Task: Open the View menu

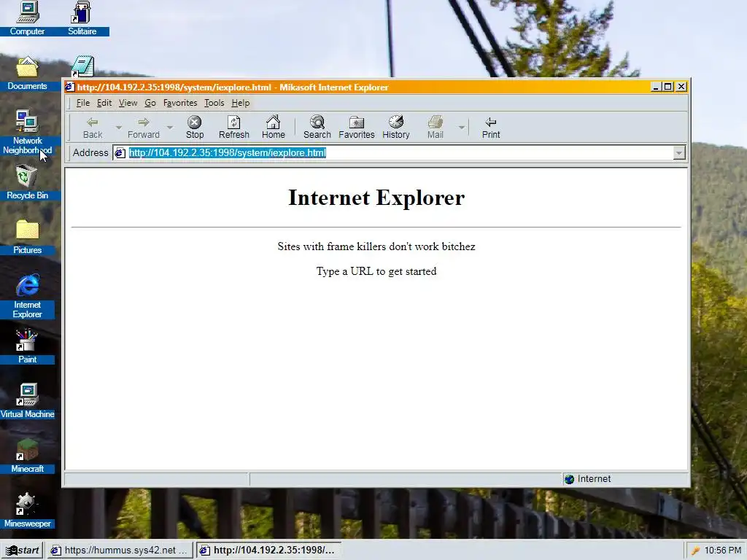Action: coord(128,103)
